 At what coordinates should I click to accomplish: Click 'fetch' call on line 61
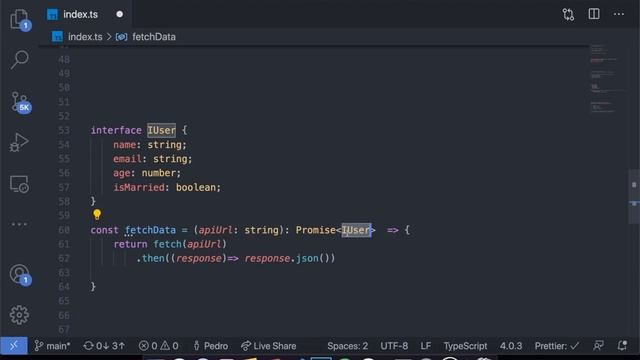[167, 244]
